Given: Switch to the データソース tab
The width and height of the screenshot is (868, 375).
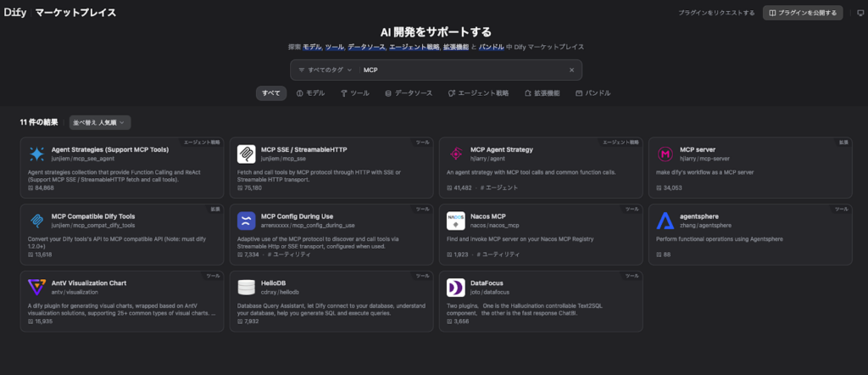Looking at the screenshot, I should (409, 93).
